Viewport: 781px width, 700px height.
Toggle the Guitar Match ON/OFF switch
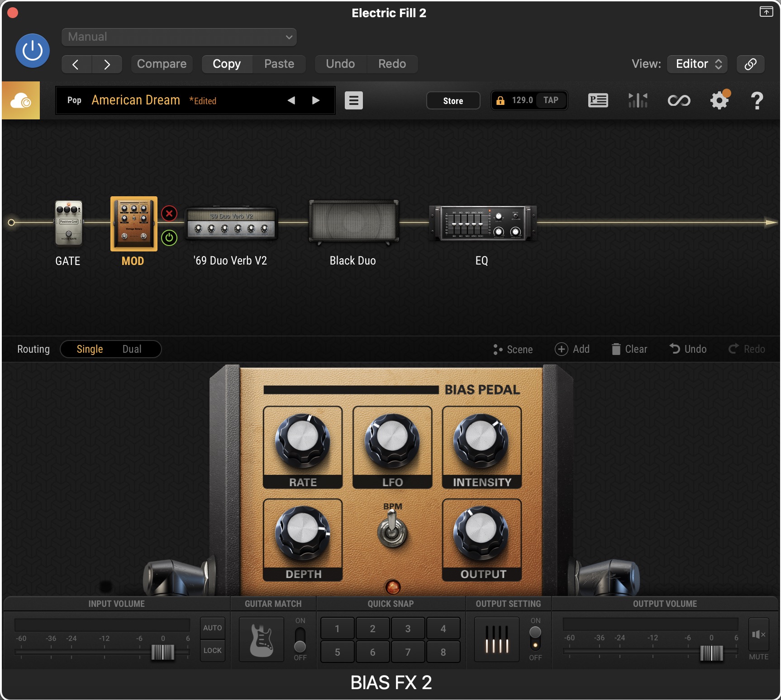point(300,639)
